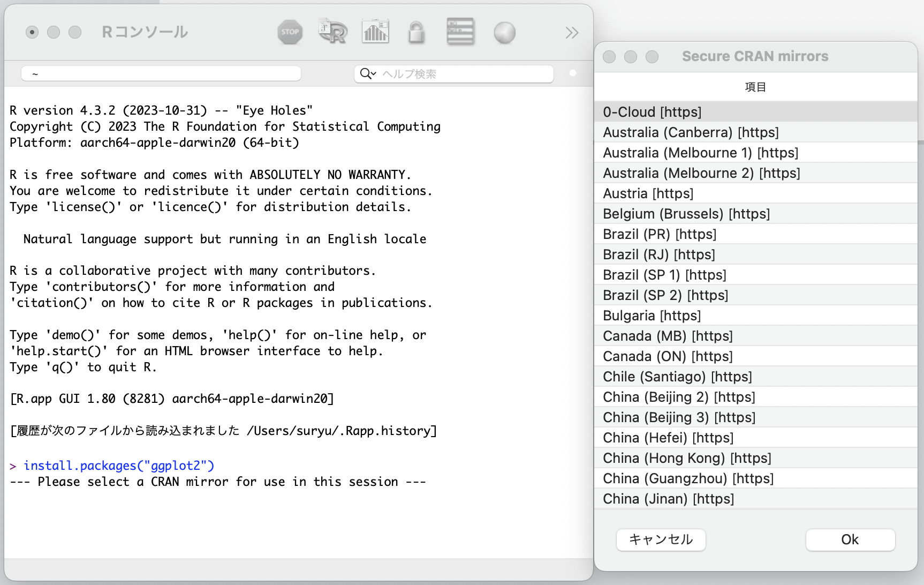Click the source R script icon
Screen dimensions: 924x585
coord(332,32)
